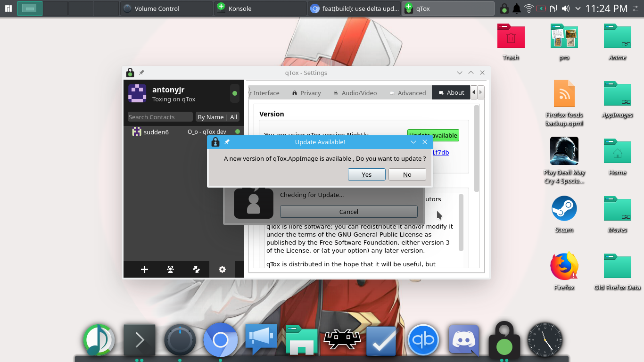Open the file transfers icon in qTox
This screenshot has height=362, width=644.
pyautogui.click(x=196, y=269)
